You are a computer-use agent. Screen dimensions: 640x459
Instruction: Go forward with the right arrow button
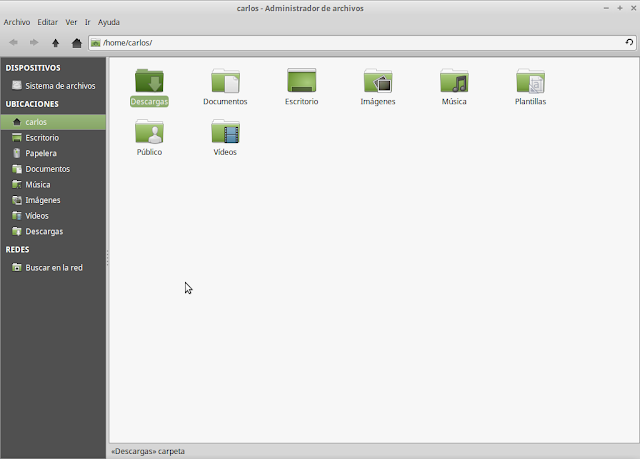coord(34,42)
